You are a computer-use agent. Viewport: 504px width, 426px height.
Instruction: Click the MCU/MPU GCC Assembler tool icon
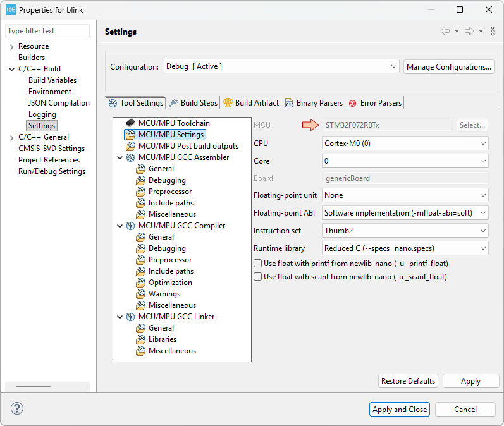tap(130, 157)
